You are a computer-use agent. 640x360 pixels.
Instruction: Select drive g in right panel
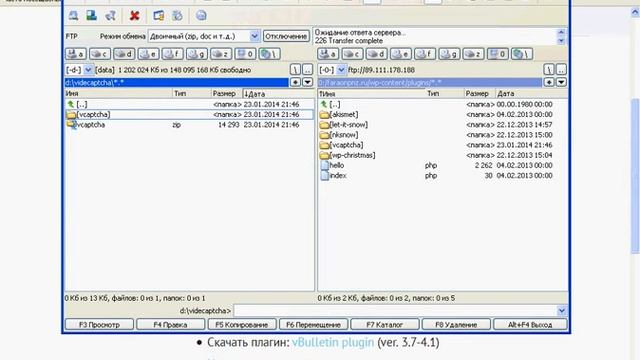(x=449, y=54)
